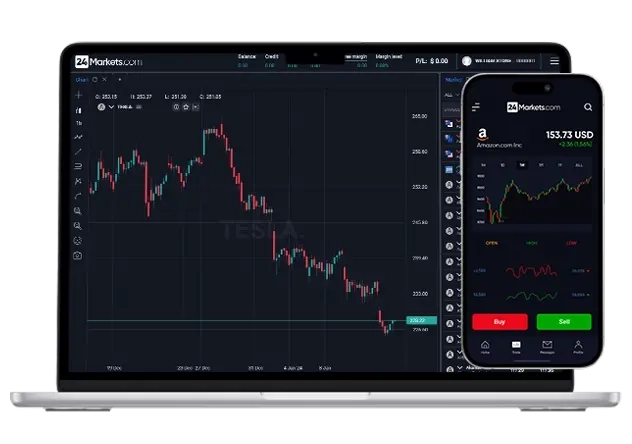The width and height of the screenshot is (632, 444).
Task: Tap the LOW label on the phone
Action: (x=571, y=243)
